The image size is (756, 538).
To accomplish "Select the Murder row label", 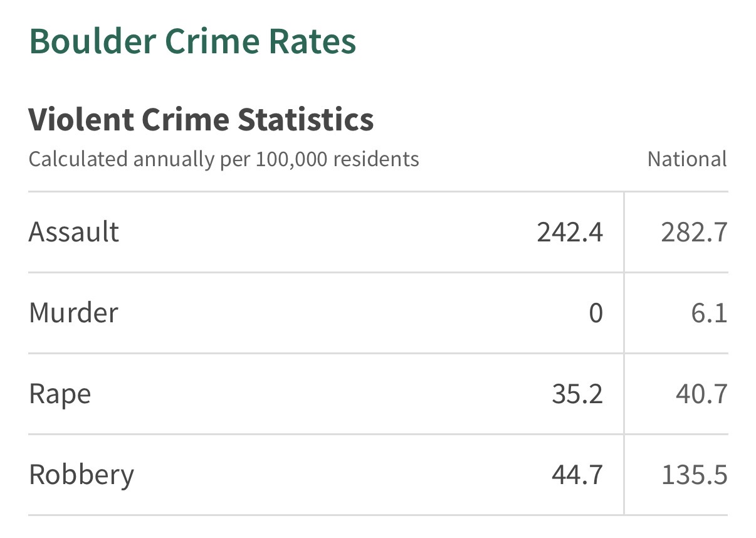I will [73, 313].
